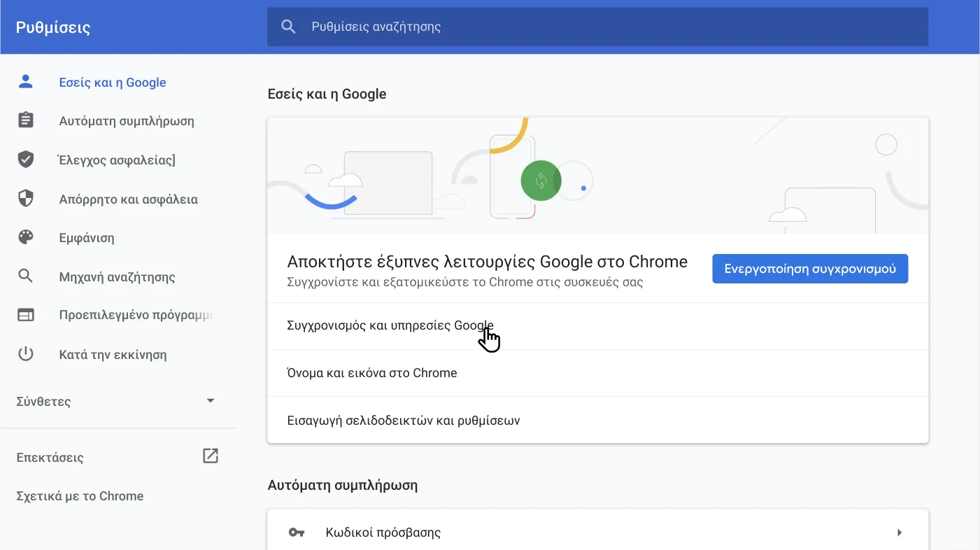Open Συγχρονισμός και υπηρεσίες Google

point(390,325)
